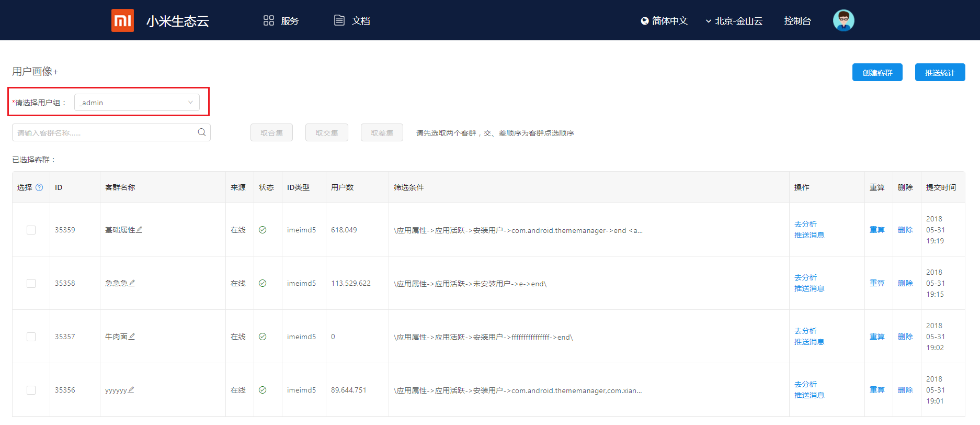The width and height of the screenshot is (980, 425).
Task: Click the edit pencil next to 牛肉面
Action: pos(132,337)
